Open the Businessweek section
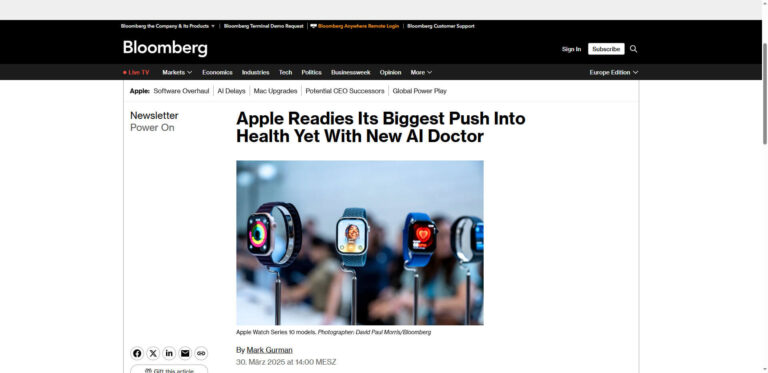The height and width of the screenshot is (373, 768). 351,72
